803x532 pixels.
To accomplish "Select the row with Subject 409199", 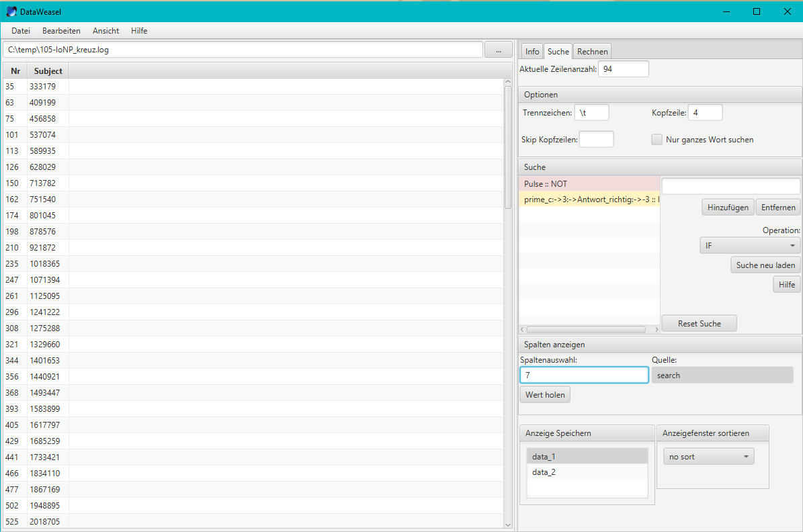I will (x=253, y=102).
